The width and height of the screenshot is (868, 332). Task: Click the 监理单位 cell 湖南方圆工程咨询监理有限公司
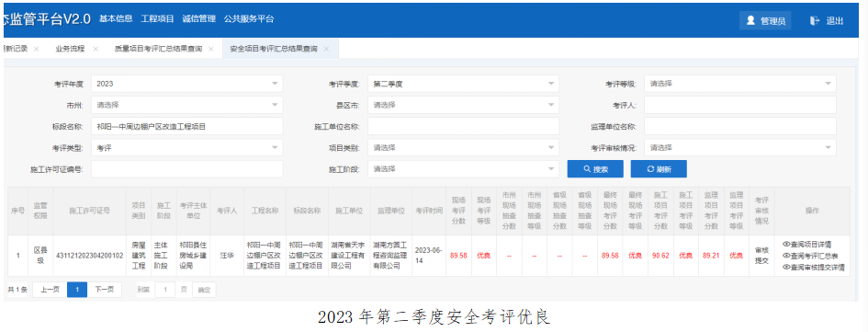(390, 256)
